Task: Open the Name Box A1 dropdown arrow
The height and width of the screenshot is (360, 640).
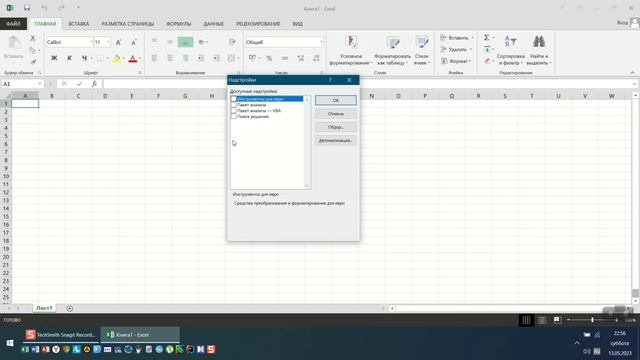Action: click(x=40, y=84)
